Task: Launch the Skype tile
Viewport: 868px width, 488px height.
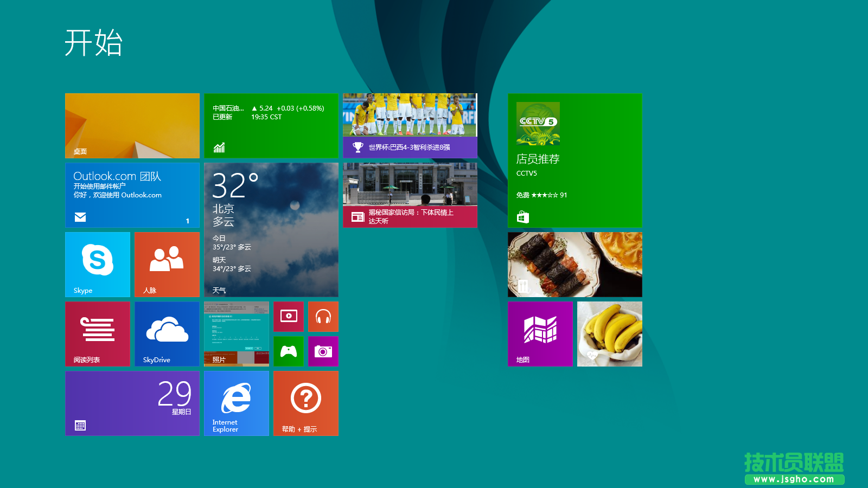Action: click(98, 265)
